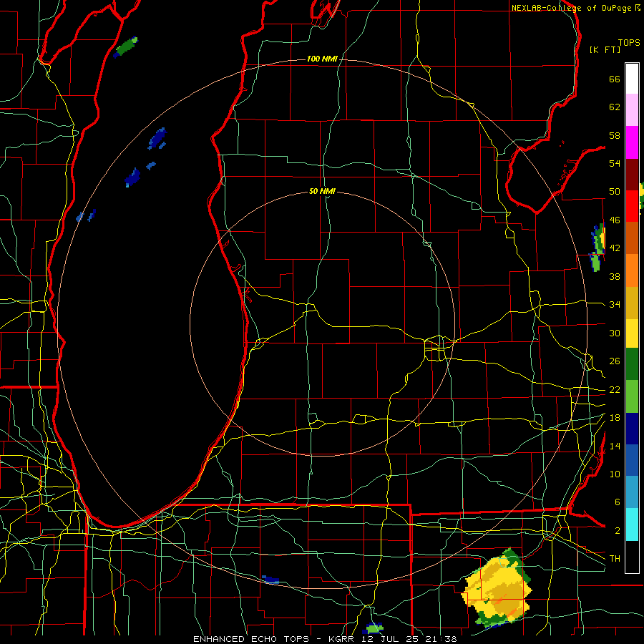This screenshot has height=644, width=644.
Task: Select the cyan legend swatch near 2
Action: (x=632, y=525)
